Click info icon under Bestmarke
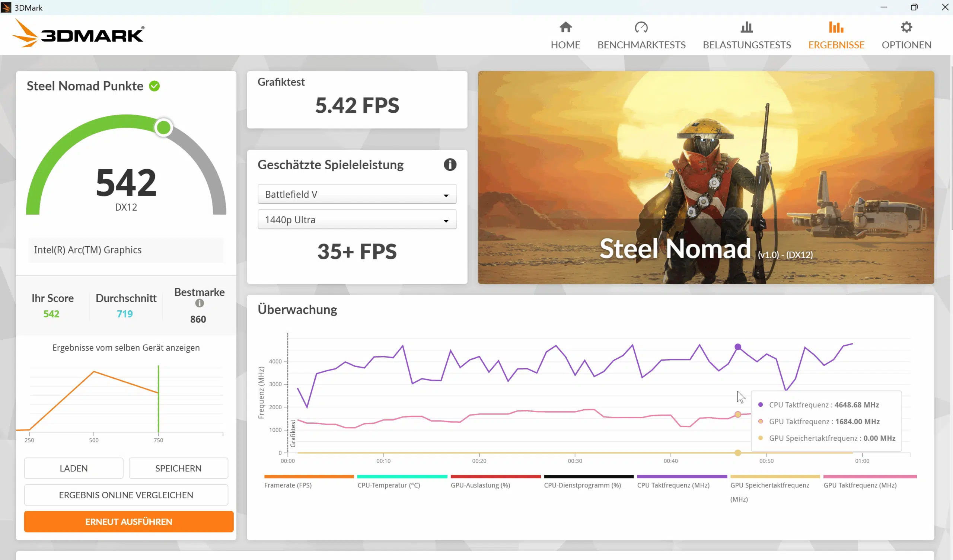 [199, 303]
